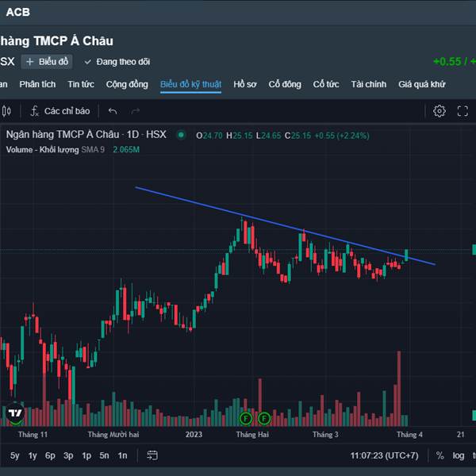Screen dimensions: 476x476
Task: Click the Tháng 3 time axis label
Action: tap(325, 435)
